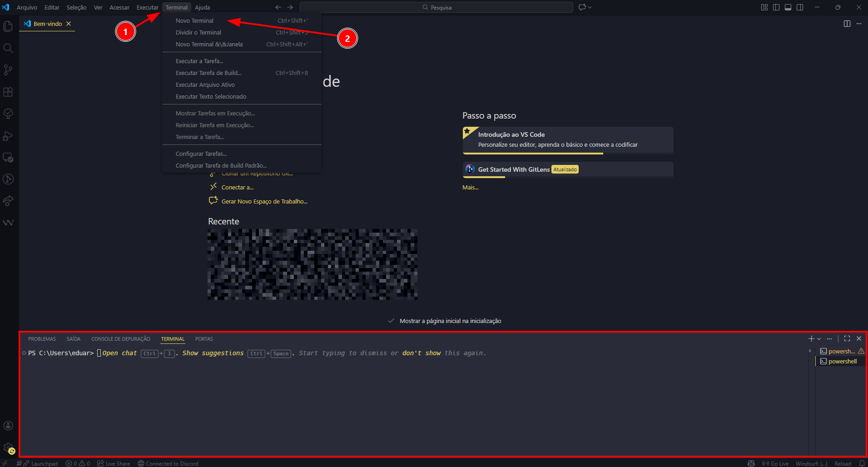
Task: Click Go Live in the status bar
Action: (776, 463)
